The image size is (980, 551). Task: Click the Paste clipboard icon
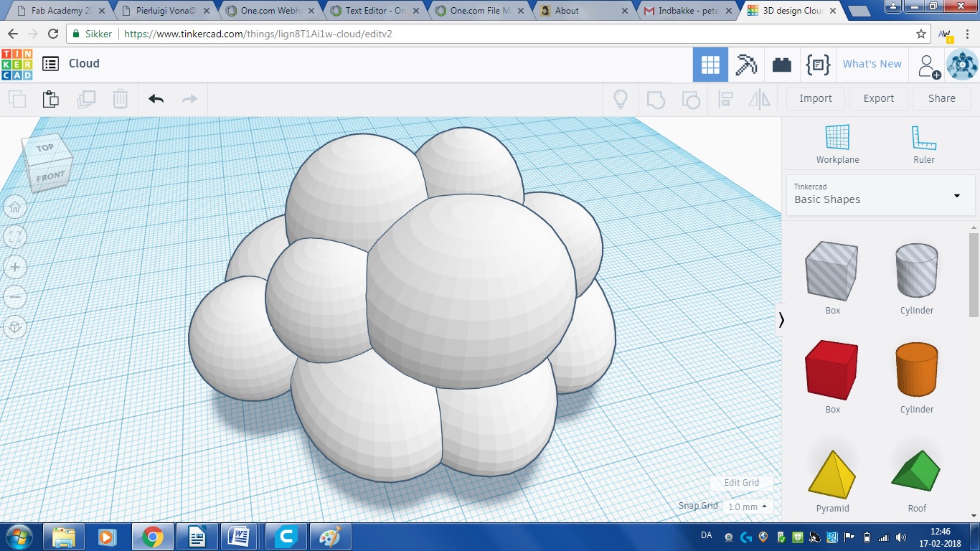(50, 99)
